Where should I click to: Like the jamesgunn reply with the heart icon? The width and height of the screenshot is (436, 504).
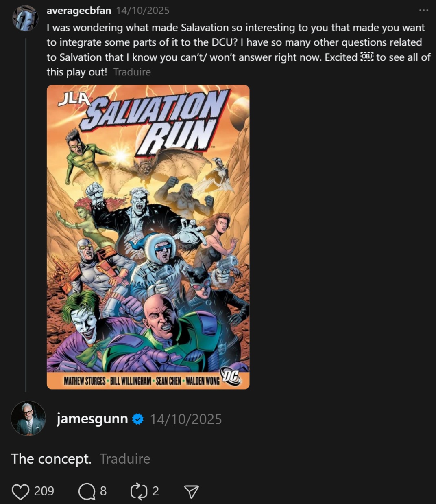(20, 491)
